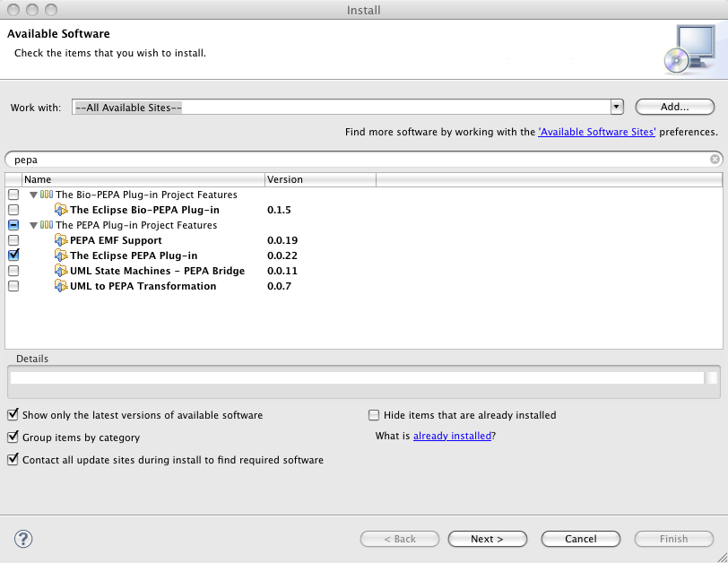Collapse the PEPA Plug-in Project Features tree
The height and width of the screenshot is (563, 728).
[x=33, y=226]
